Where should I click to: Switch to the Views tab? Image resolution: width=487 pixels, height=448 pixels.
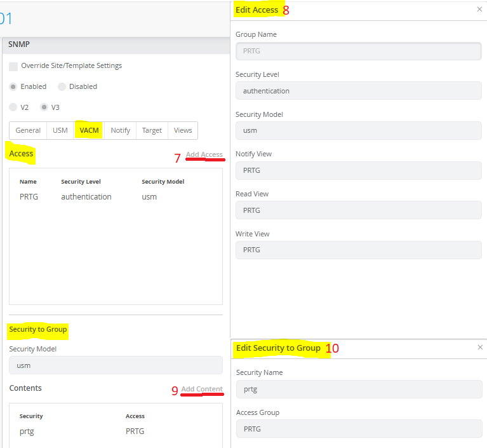(x=183, y=130)
